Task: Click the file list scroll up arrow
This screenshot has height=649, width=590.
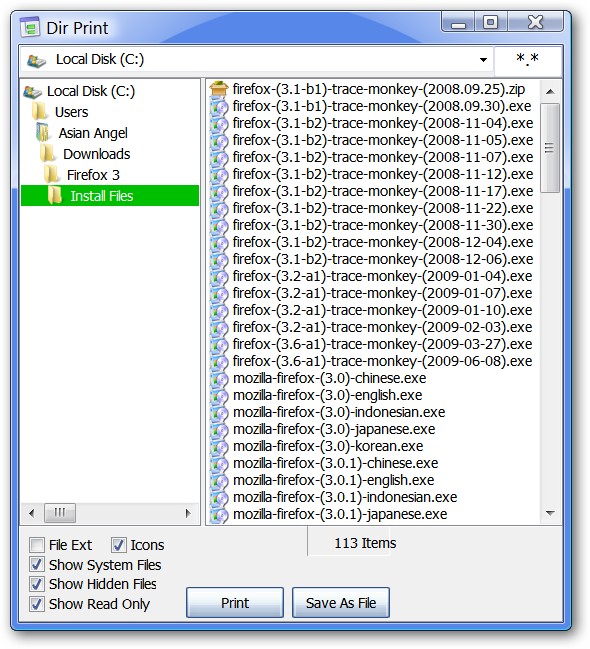Action: pyautogui.click(x=550, y=91)
